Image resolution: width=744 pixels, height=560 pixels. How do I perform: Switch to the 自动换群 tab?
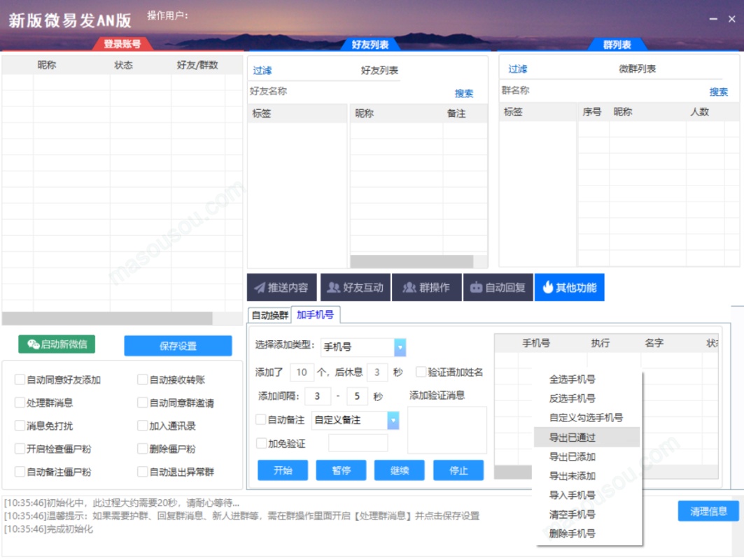pos(269,315)
